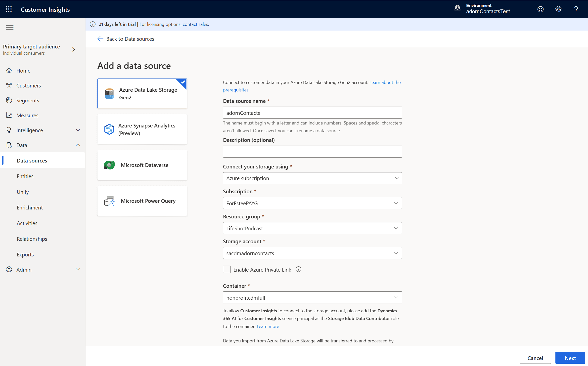Click the Description optional text field
Viewport: 588px width, 366px height.
pyautogui.click(x=312, y=152)
